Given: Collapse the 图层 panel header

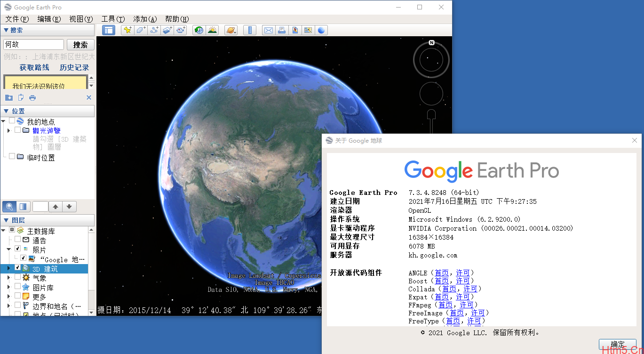Looking at the screenshot, I should pos(48,220).
